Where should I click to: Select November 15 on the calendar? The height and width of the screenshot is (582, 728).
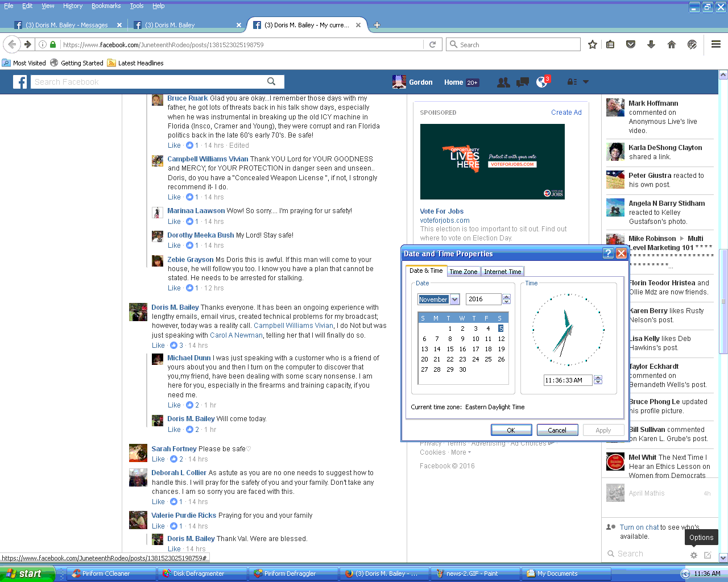pos(450,349)
